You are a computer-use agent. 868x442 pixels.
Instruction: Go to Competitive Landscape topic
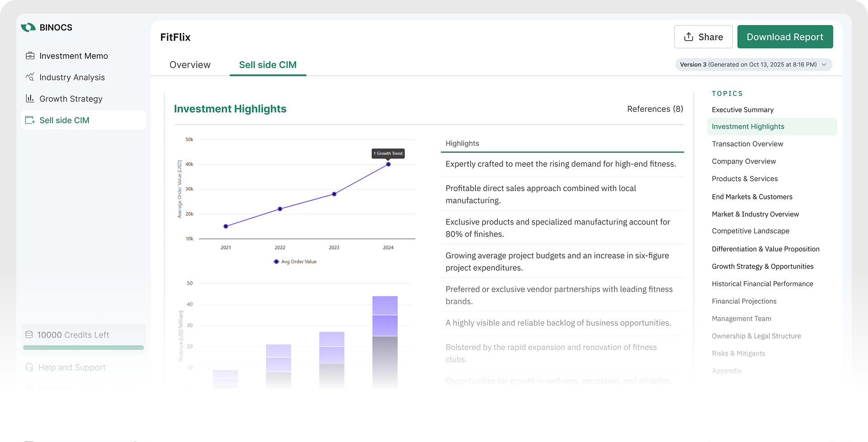[750, 231]
